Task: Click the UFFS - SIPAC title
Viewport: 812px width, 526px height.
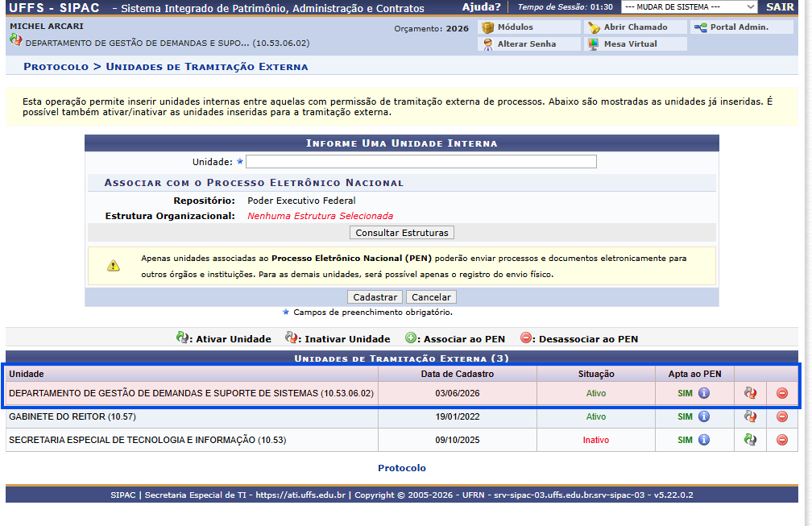Action: tap(54, 7)
